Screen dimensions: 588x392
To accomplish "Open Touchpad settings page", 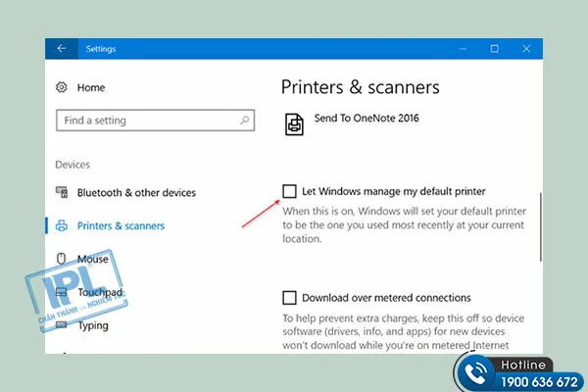I will [x=100, y=292].
